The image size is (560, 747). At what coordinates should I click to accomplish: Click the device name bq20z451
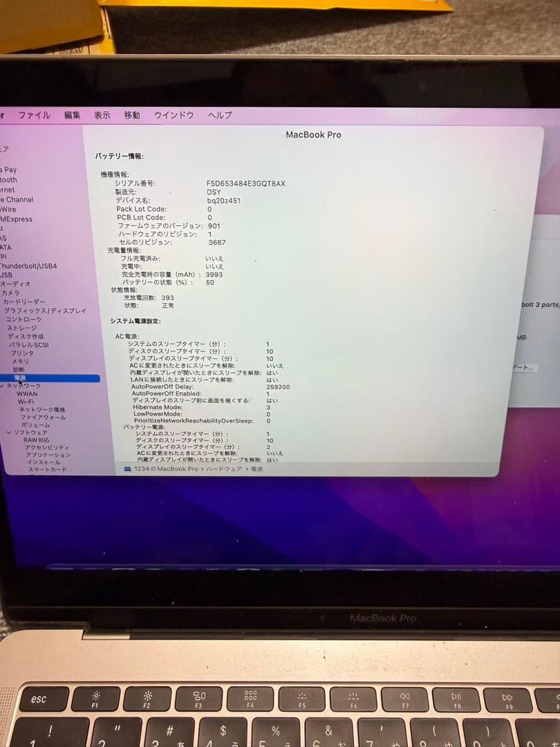coord(224,201)
